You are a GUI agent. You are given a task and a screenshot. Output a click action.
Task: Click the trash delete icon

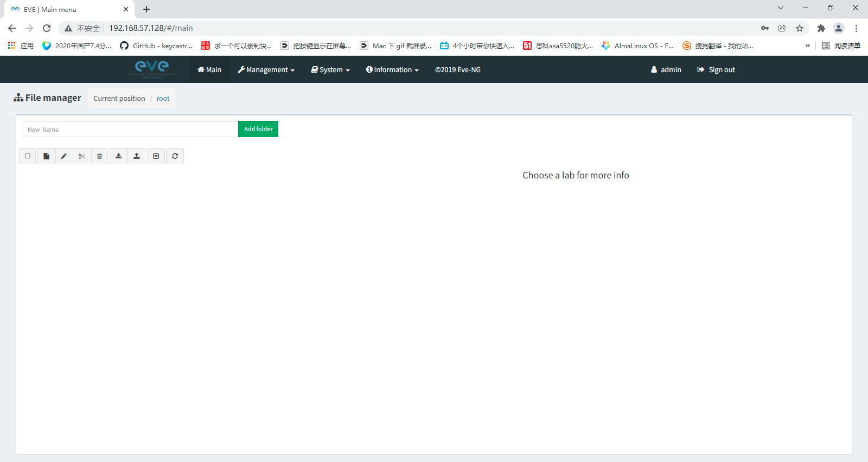click(100, 156)
